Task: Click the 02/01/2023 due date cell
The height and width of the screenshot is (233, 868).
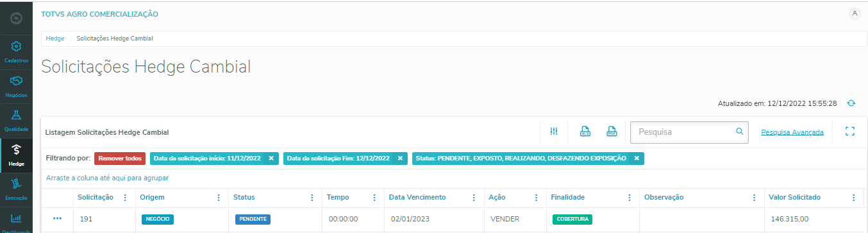Action: 410,219
